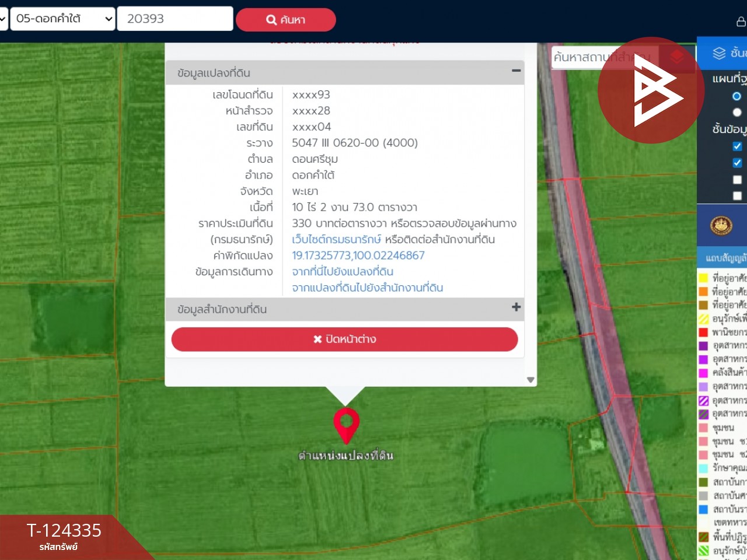The image size is (747, 560).
Task: Select the second base map radio button
Action: point(736,113)
